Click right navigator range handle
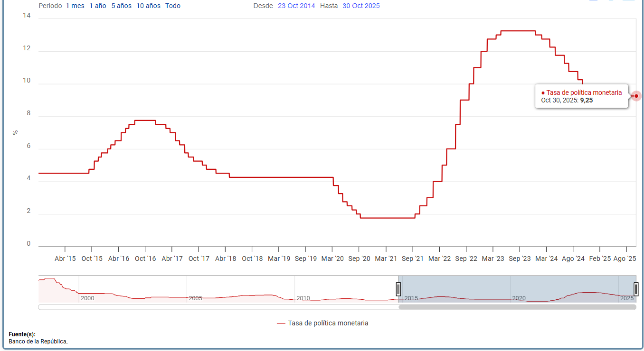 tap(636, 288)
